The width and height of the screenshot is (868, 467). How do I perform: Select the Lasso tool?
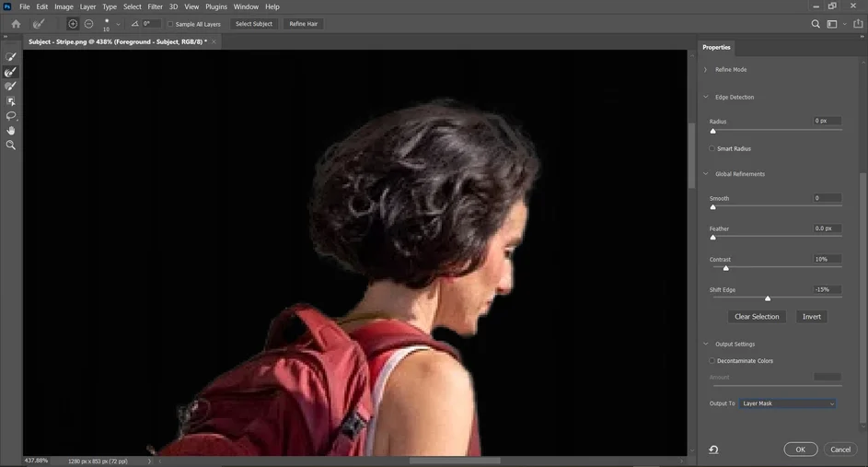[x=11, y=116]
